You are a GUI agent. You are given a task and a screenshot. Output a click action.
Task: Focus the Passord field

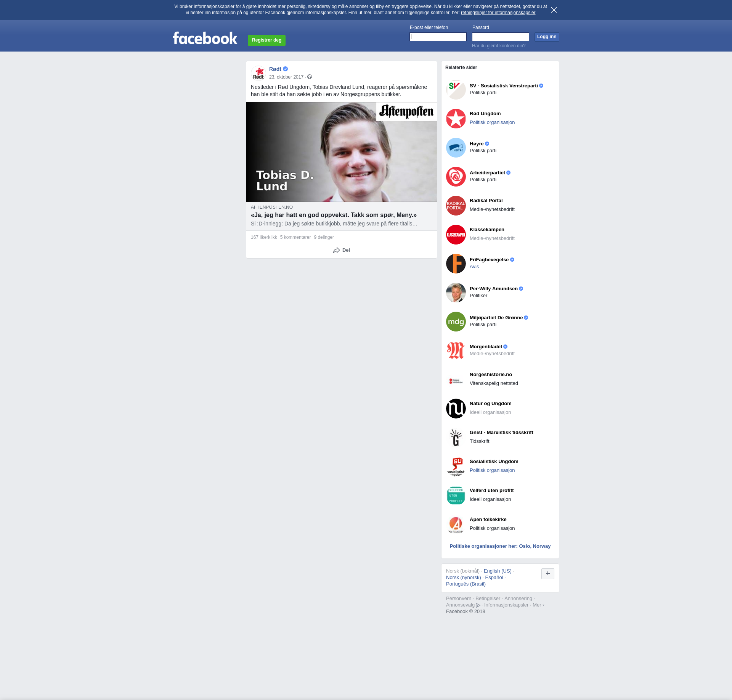[501, 37]
